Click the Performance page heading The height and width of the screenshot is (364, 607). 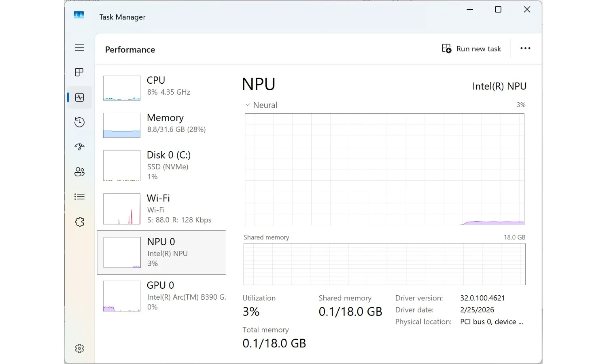tap(130, 50)
